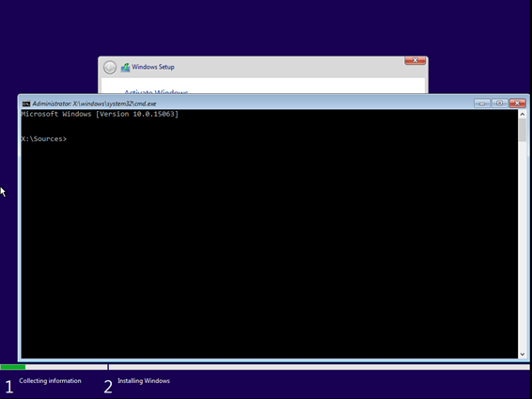Click the empty console scrollbar track

[x=523, y=246]
